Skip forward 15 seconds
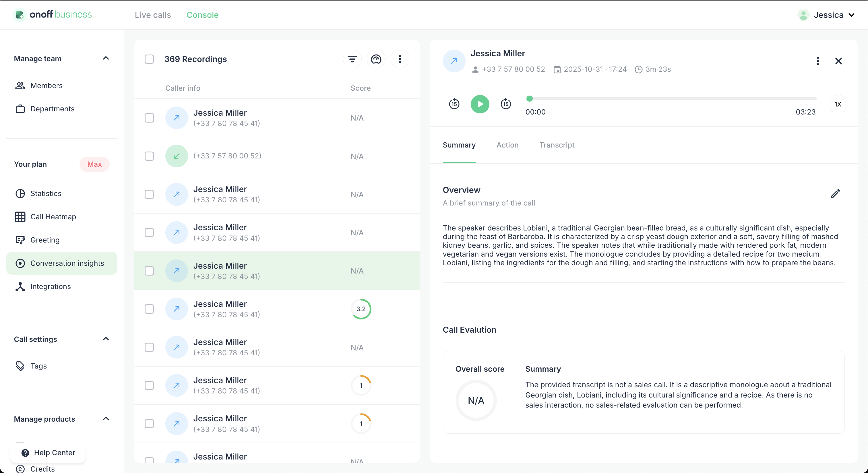 pyautogui.click(x=505, y=104)
